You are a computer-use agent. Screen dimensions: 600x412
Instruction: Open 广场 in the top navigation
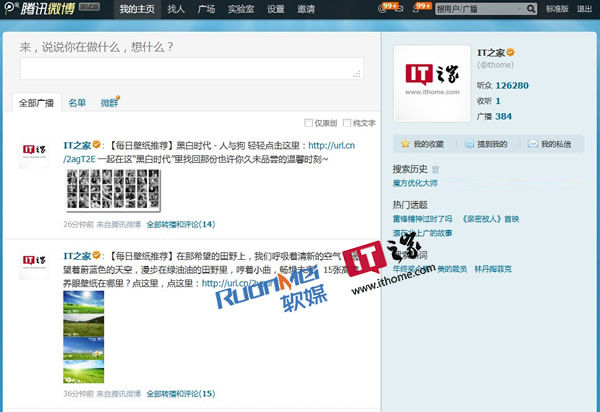click(x=206, y=9)
